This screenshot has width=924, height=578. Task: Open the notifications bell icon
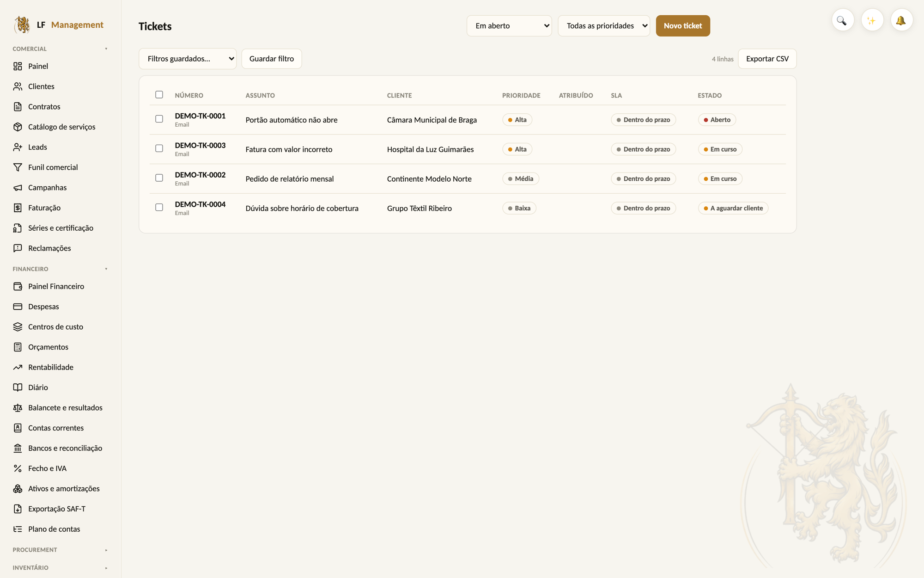[901, 21]
